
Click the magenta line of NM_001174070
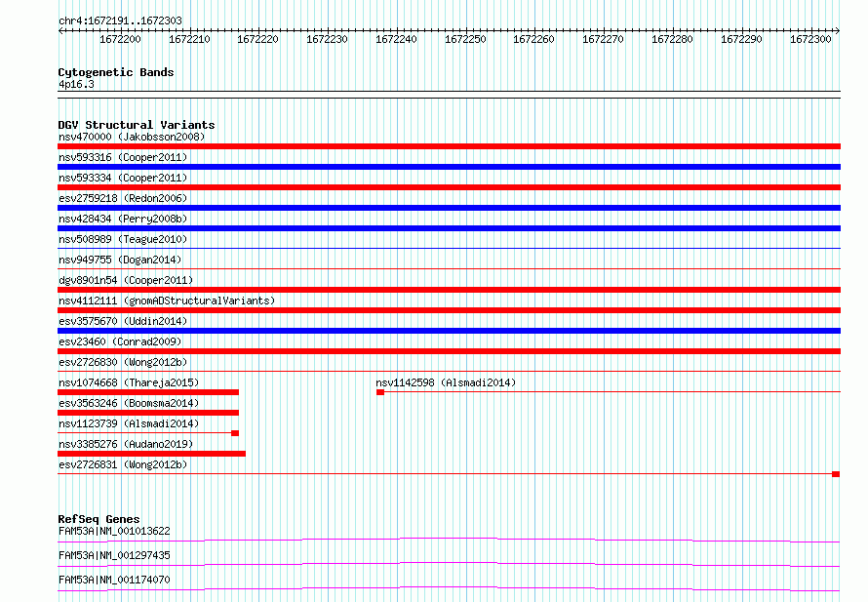pyautogui.click(x=449, y=588)
